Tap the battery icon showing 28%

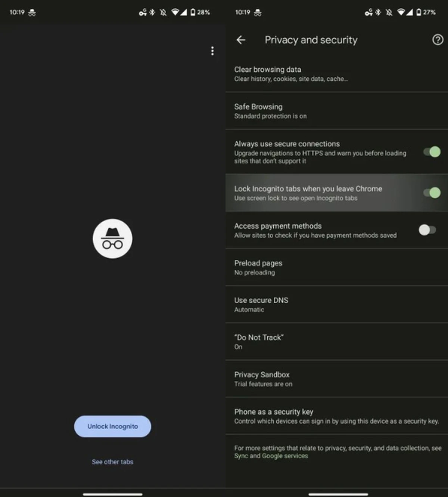[x=193, y=12]
